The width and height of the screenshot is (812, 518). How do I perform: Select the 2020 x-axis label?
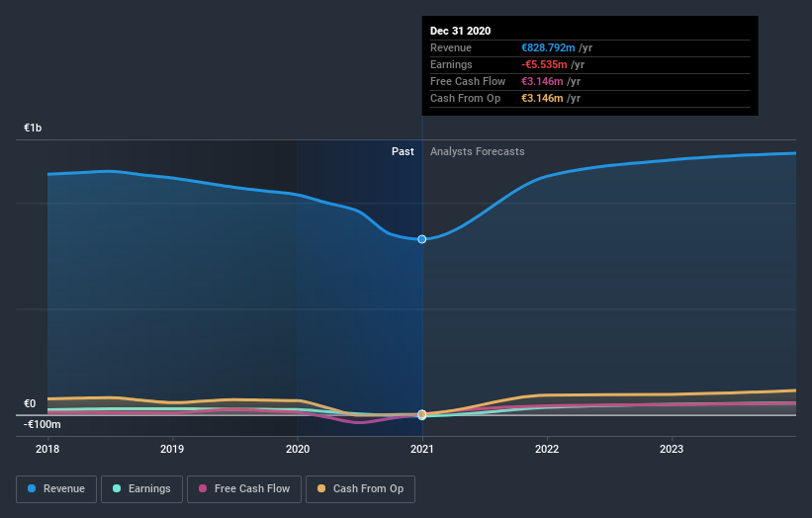point(298,449)
